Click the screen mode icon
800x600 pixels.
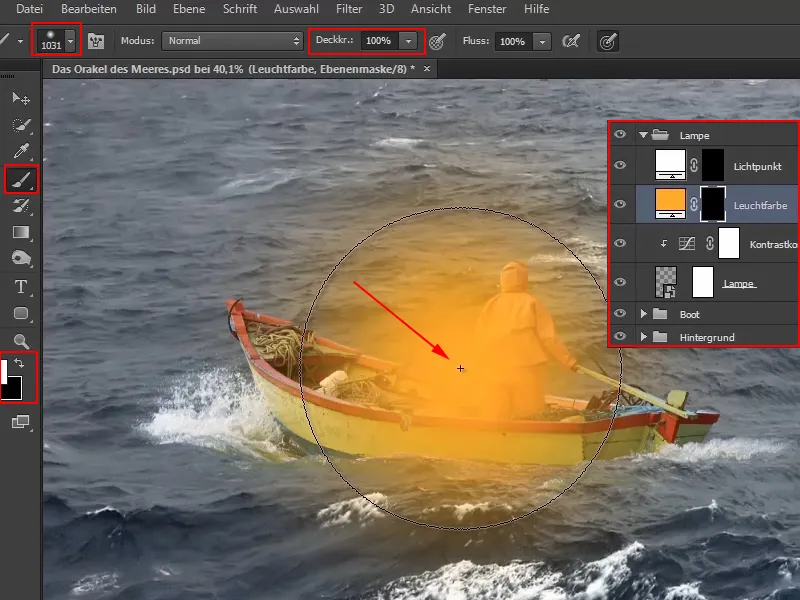[x=20, y=421]
